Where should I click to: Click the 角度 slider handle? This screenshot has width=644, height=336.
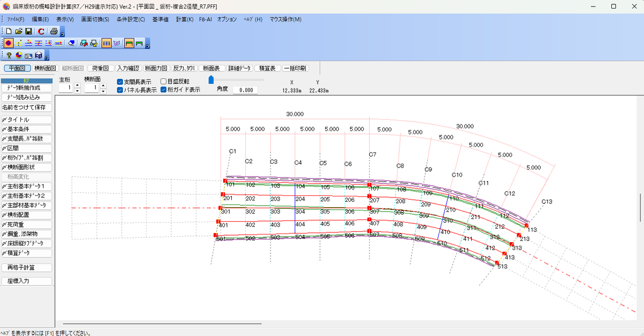[x=211, y=80]
